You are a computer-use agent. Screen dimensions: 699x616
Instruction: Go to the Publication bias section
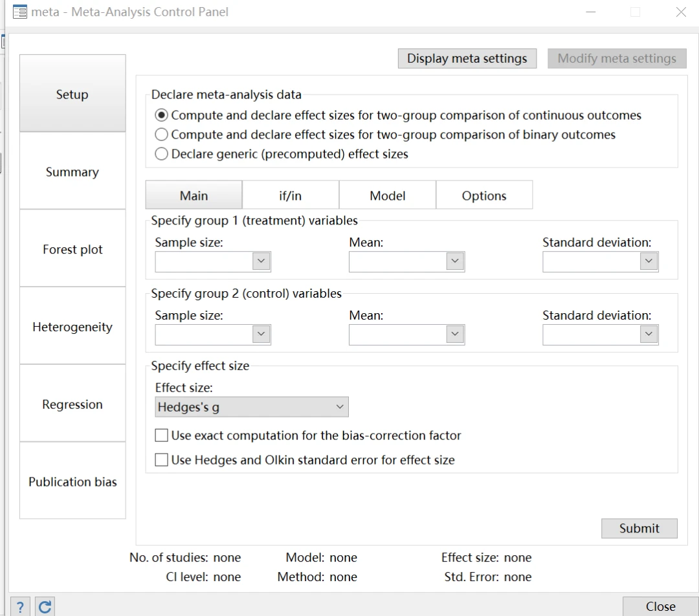pyautogui.click(x=72, y=481)
